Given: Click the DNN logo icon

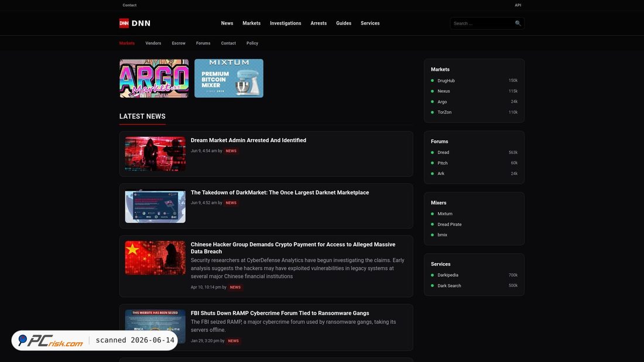Looking at the screenshot, I should click(124, 23).
